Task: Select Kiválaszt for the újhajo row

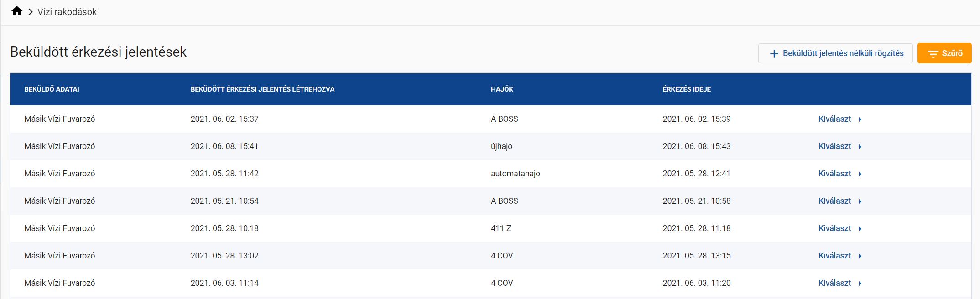Action: click(834, 146)
